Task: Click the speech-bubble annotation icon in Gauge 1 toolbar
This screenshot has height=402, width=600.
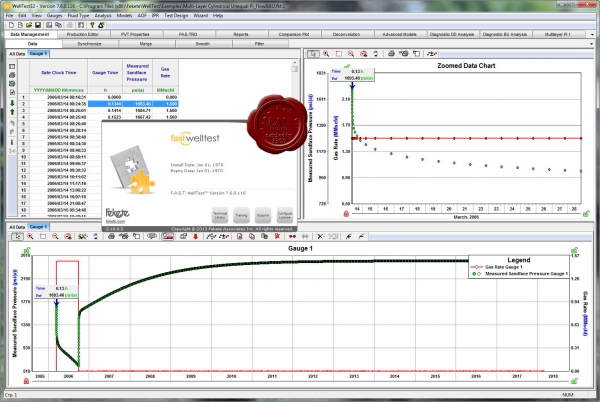Action: (152, 236)
